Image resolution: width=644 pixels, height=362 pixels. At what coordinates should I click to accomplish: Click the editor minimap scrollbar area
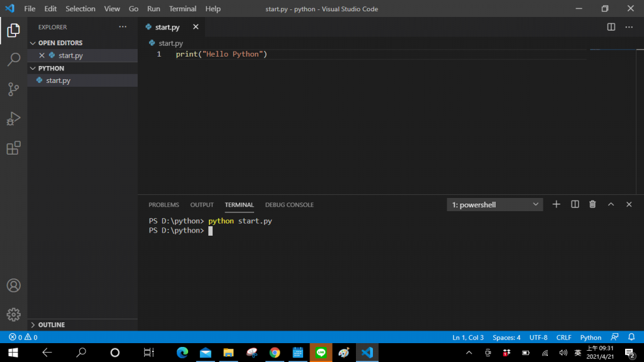pyautogui.click(x=613, y=121)
